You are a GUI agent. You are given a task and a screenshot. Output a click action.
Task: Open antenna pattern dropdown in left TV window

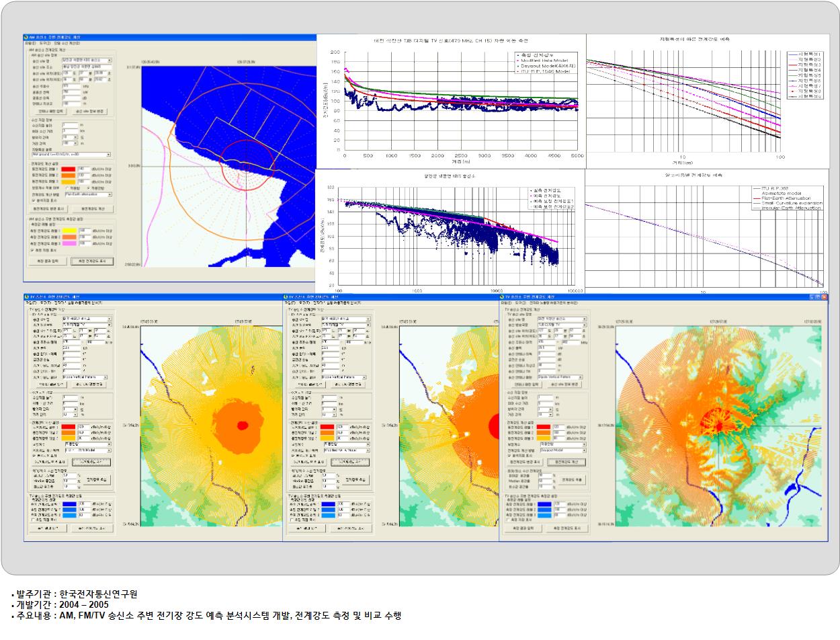pyautogui.click(x=85, y=377)
